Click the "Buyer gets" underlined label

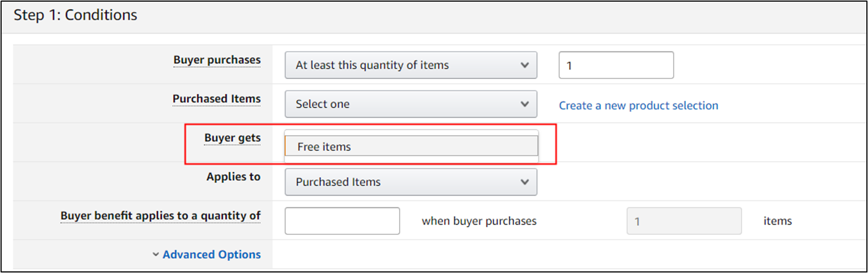233,138
